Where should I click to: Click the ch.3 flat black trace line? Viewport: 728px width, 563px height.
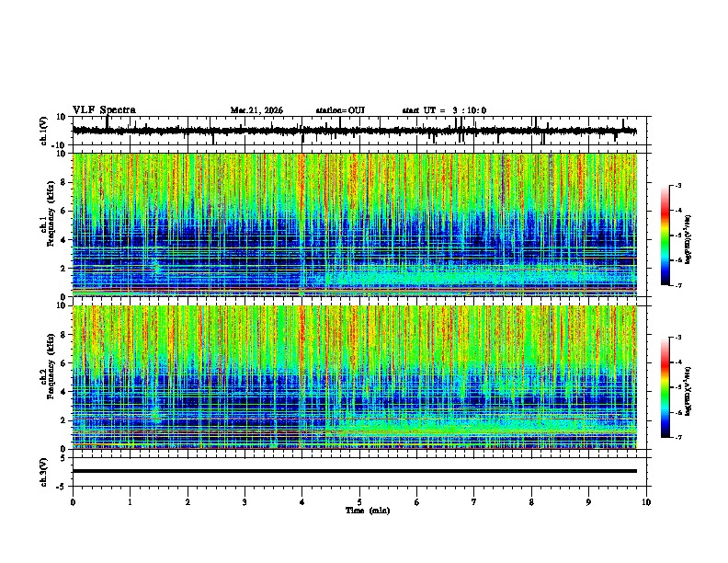tap(355, 471)
